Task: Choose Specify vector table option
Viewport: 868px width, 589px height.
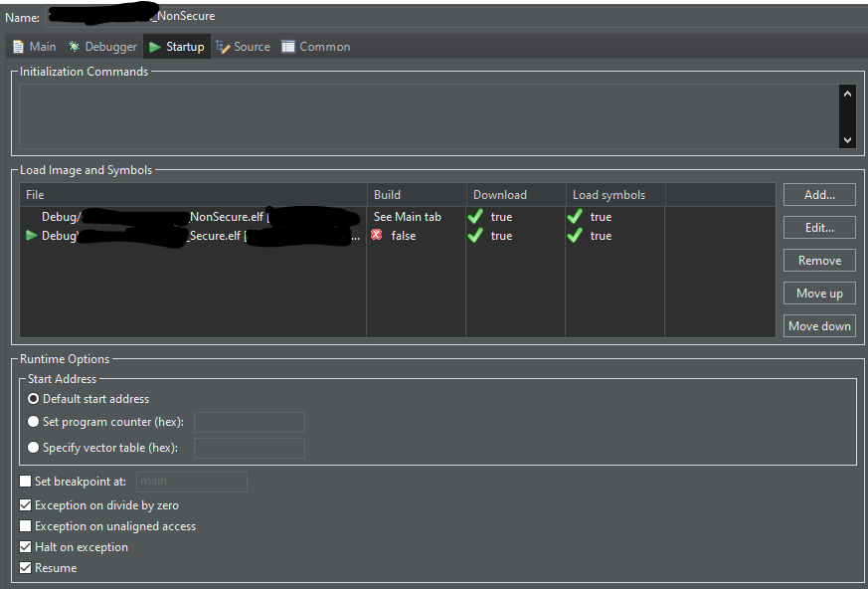Action: tap(33, 446)
